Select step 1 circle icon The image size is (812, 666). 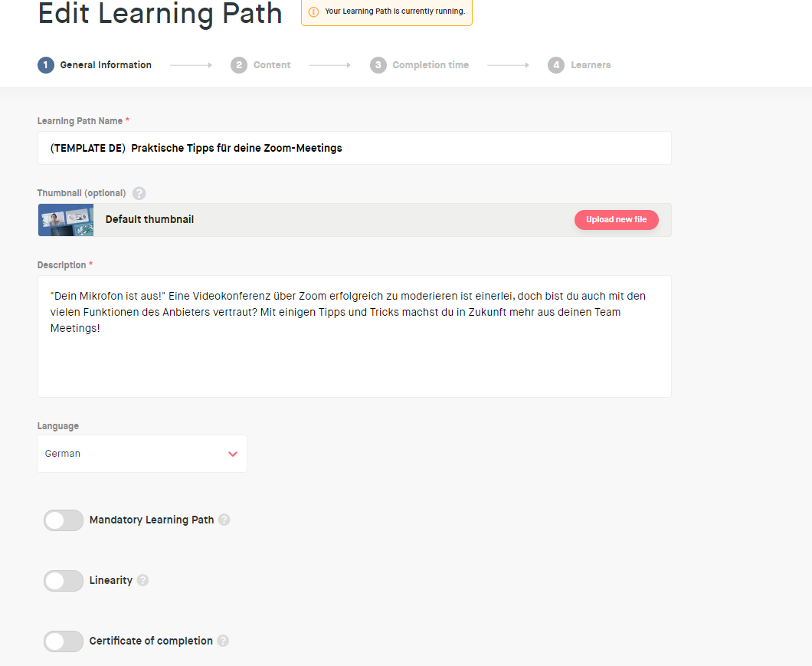point(45,65)
